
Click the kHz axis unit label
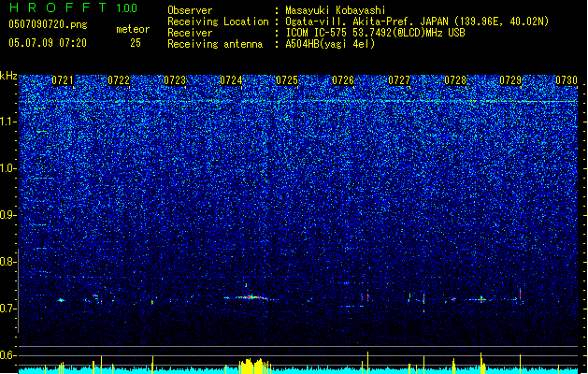pos(8,76)
